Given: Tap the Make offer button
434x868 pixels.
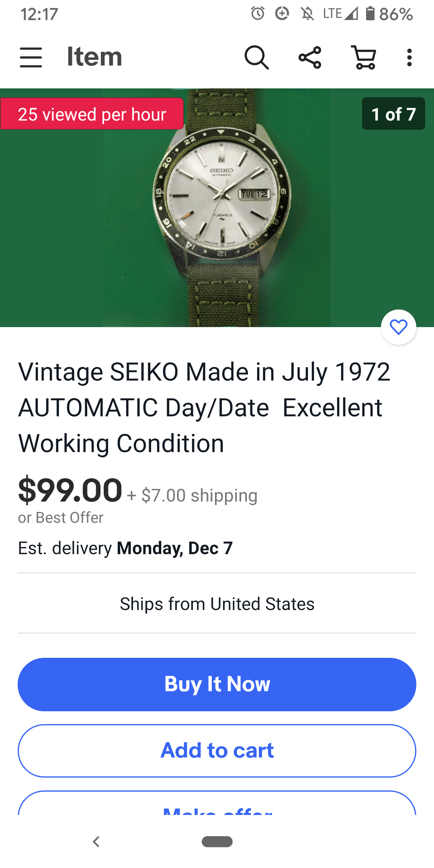Looking at the screenshot, I should click(217, 806).
